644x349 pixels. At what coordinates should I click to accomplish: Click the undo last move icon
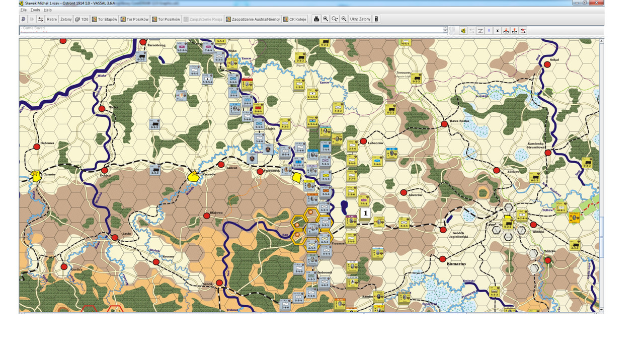(x=24, y=19)
